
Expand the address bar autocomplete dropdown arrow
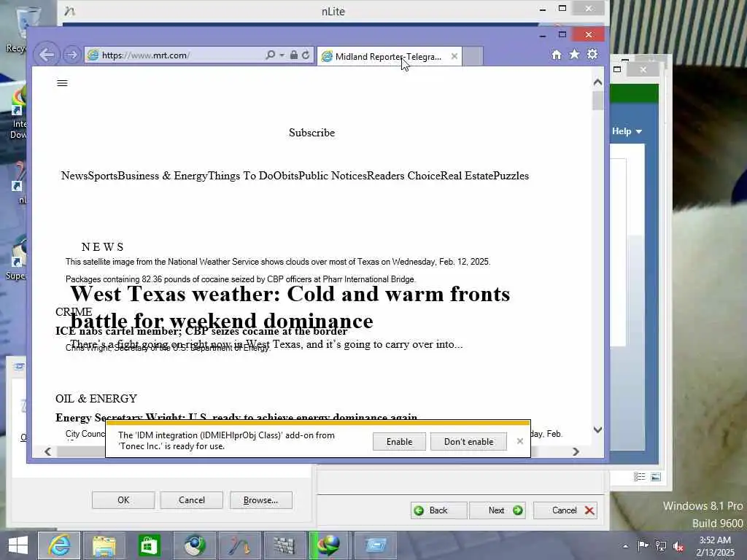tap(282, 55)
